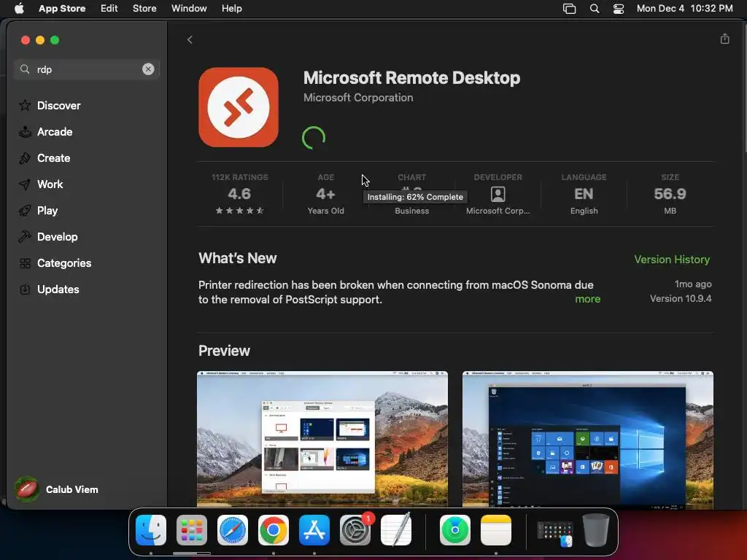Click the Play rocket icon

[x=25, y=210]
